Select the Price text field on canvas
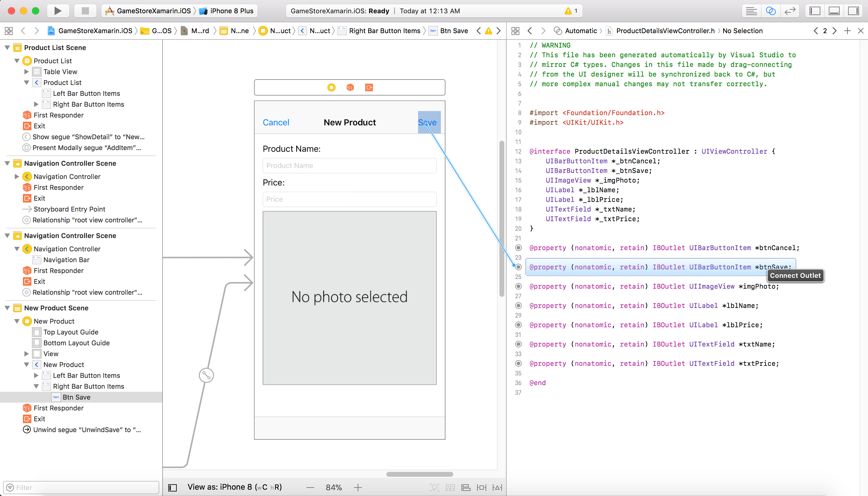Screen dimensions: 868x496 pos(350,199)
